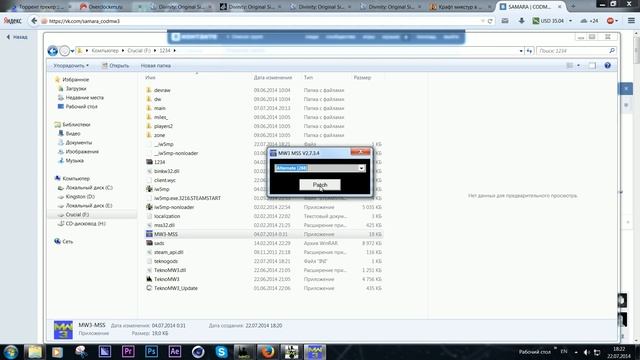Image resolution: width=640 pixels, height=360 pixels.
Task: Sort by the Дата изменения column header
Action: (x=273, y=77)
